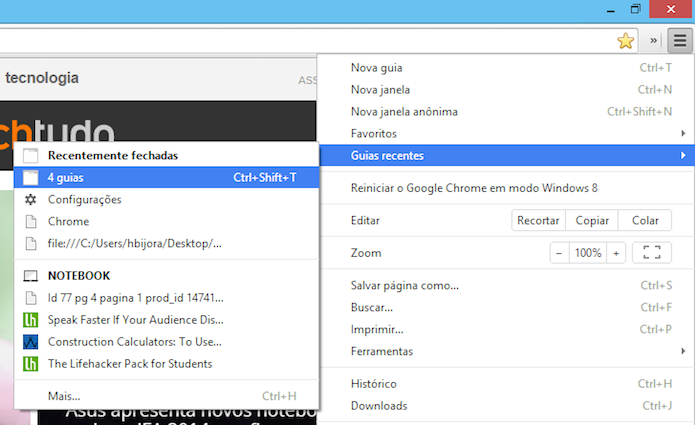The height and width of the screenshot is (425, 695).
Task: Click the Construction Calculators site icon
Action: pyautogui.click(x=31, y=342)
